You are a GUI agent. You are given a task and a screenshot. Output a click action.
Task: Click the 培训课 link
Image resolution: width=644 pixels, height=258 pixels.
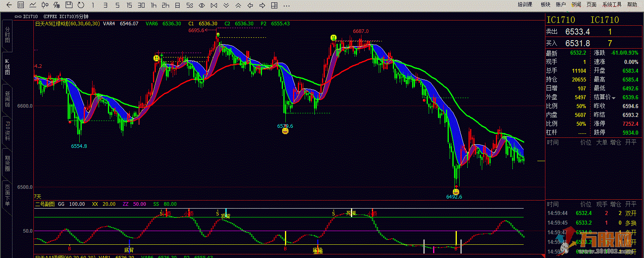coord(525,4)
